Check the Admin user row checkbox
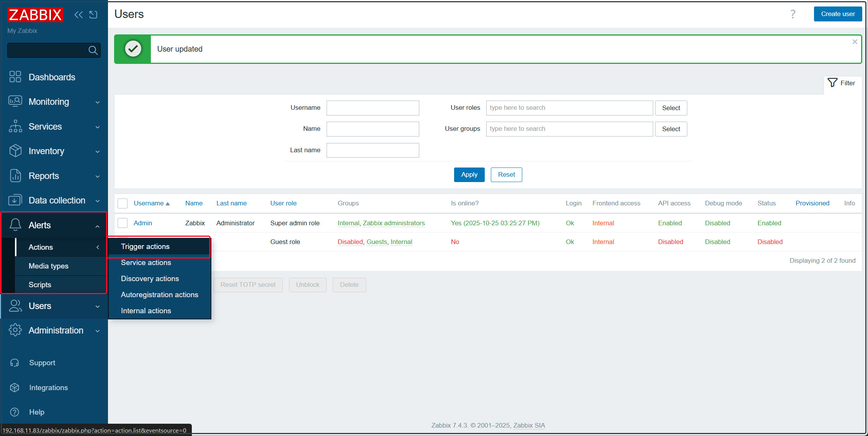This screenshot has width=868, height=436. (x=123, y=223)
